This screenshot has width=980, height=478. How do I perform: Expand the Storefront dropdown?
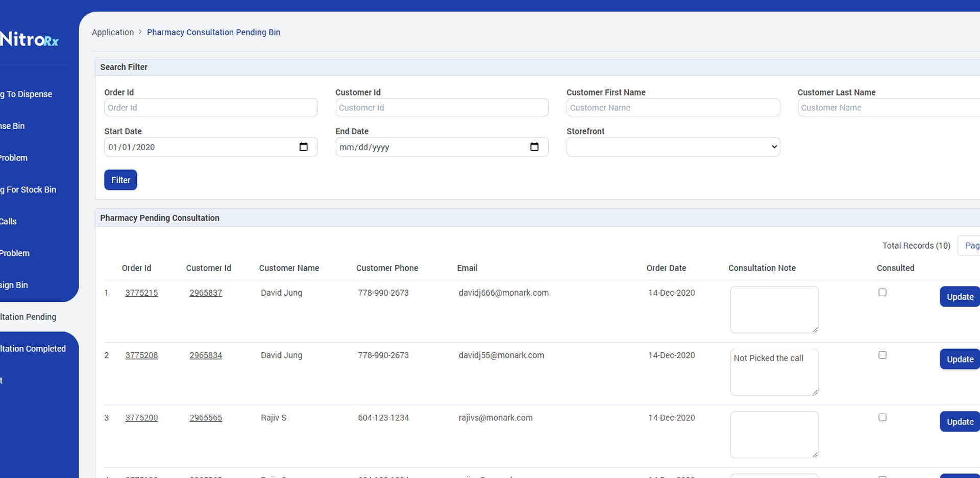(673, 147)
